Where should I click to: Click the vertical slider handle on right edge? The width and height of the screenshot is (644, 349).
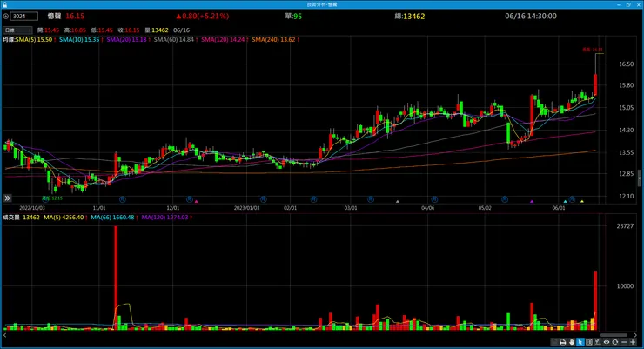(640, 178)
